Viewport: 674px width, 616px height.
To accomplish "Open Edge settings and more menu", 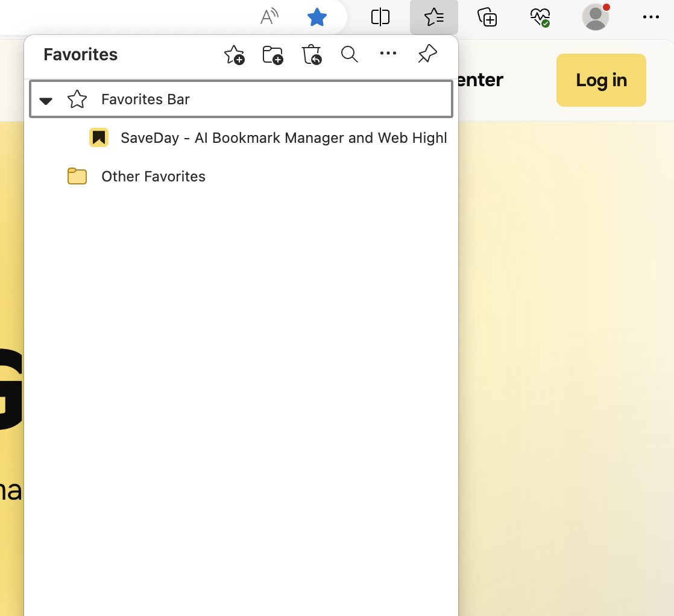I will tap(651, 17).
